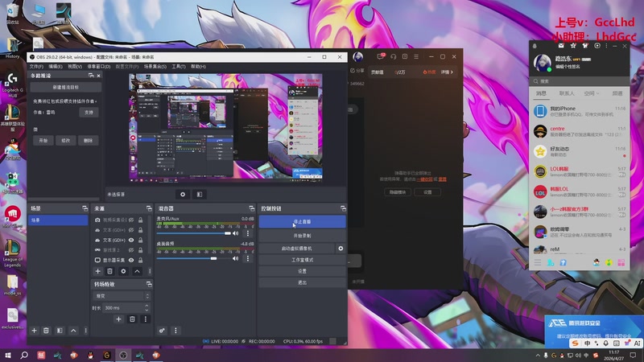Add a new scene with plus icon
This screenshot has width=644, height=362.
point(34,331)
